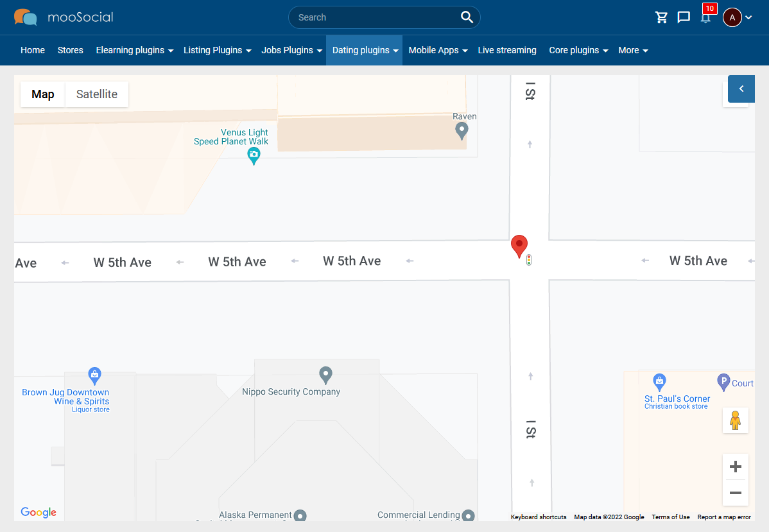Image resolution: width=769 pixels, height=532 pixels.
Task: Click the St. Paul's Corner shopping pin
Action: pyautogui.click(x=660, y=382)
